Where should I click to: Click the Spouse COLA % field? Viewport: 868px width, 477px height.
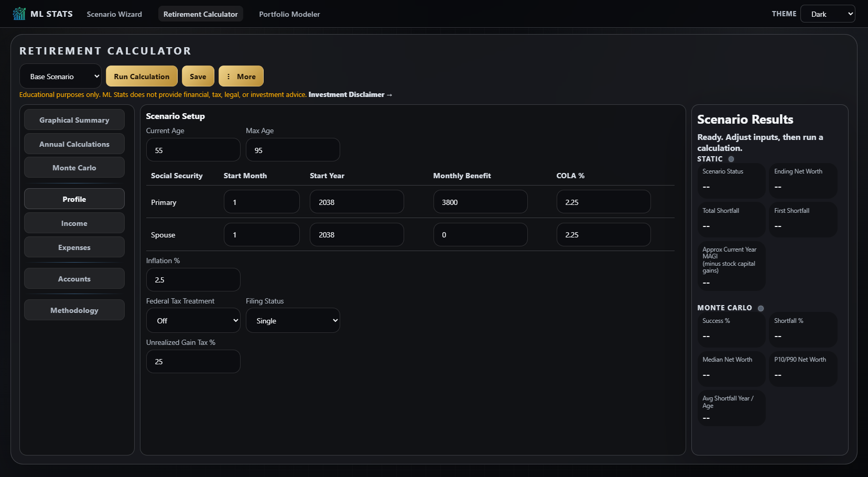[603, 234]
